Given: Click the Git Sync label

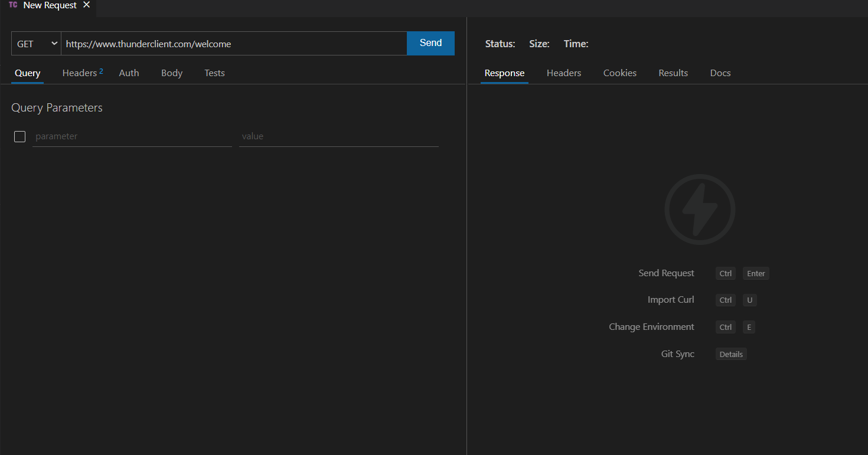Looking at the screenshot, I should coord(678,354).
